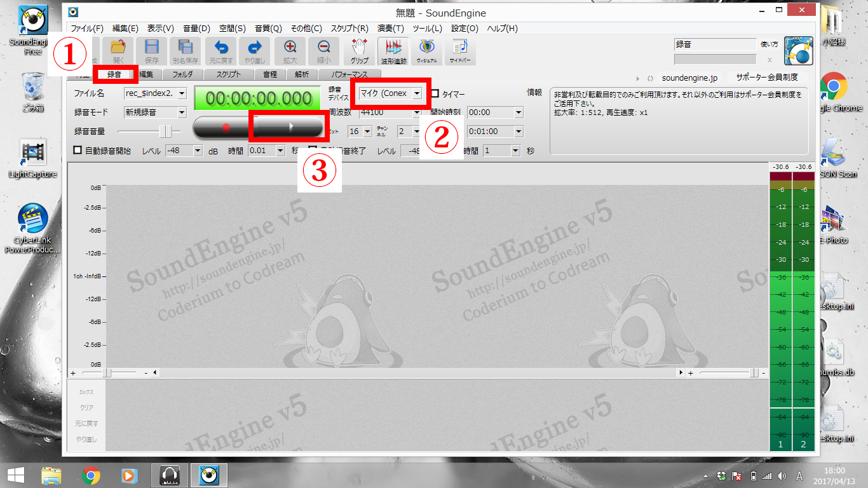Click the 開く (Open) folder icon

(118, 51)
